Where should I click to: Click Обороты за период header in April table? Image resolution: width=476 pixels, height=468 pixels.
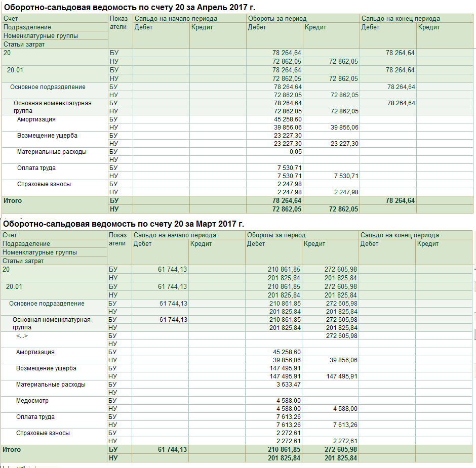pyautogui.click(x=277, y=19)
